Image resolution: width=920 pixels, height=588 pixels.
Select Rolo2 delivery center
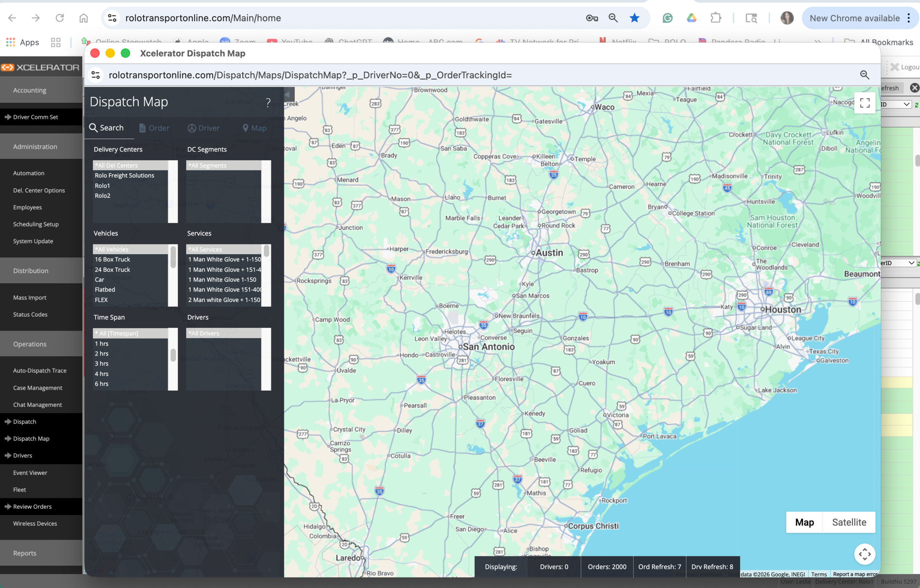click(x=130, y=196)
